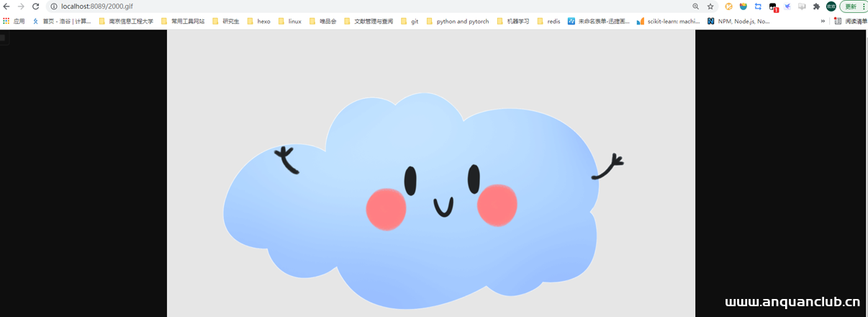868x317 pixels.
Task: Open the gray monitor extension icon
Action: [802, 6]
